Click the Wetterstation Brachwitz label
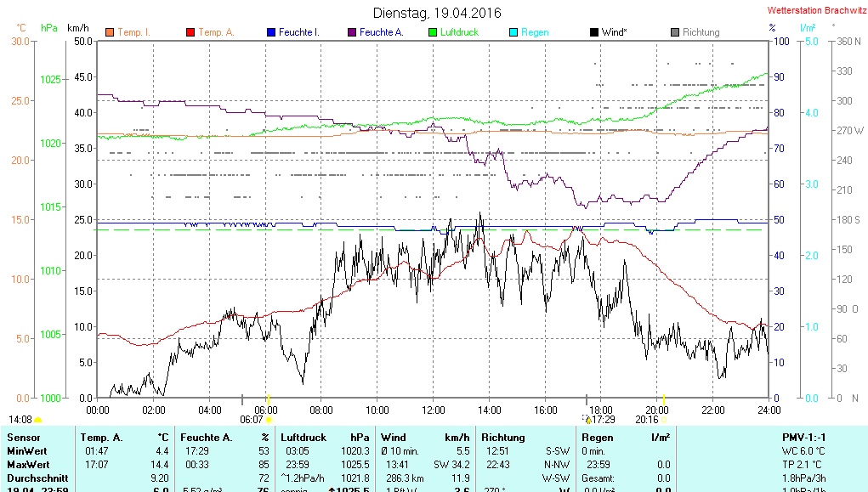 (x=815, y=11)
